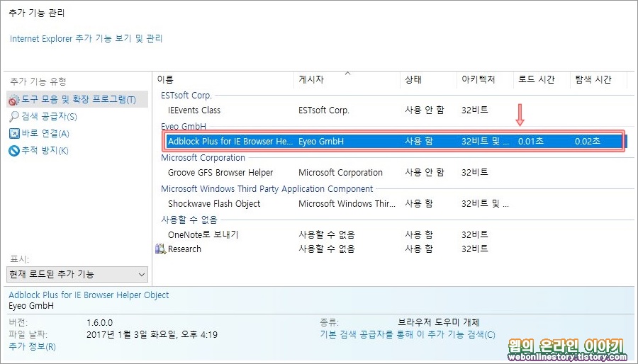Image resolution: width=638 pixels, height=364 pixels.
Task: Select the Research add-on row
Action: (x=391, y=249)
